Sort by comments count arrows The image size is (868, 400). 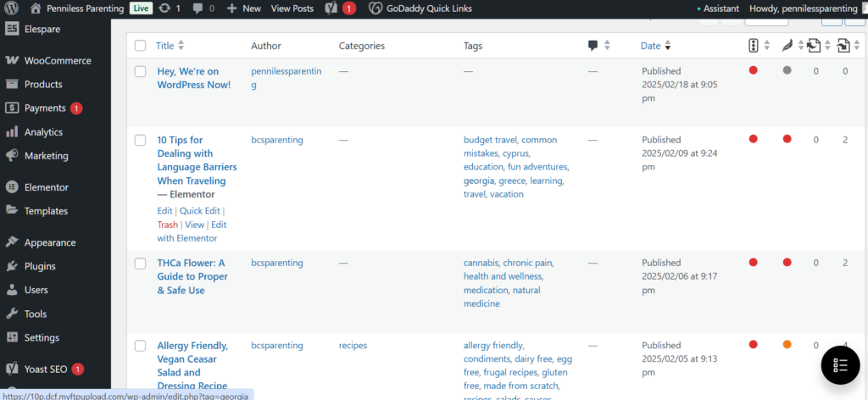(607, 46)
